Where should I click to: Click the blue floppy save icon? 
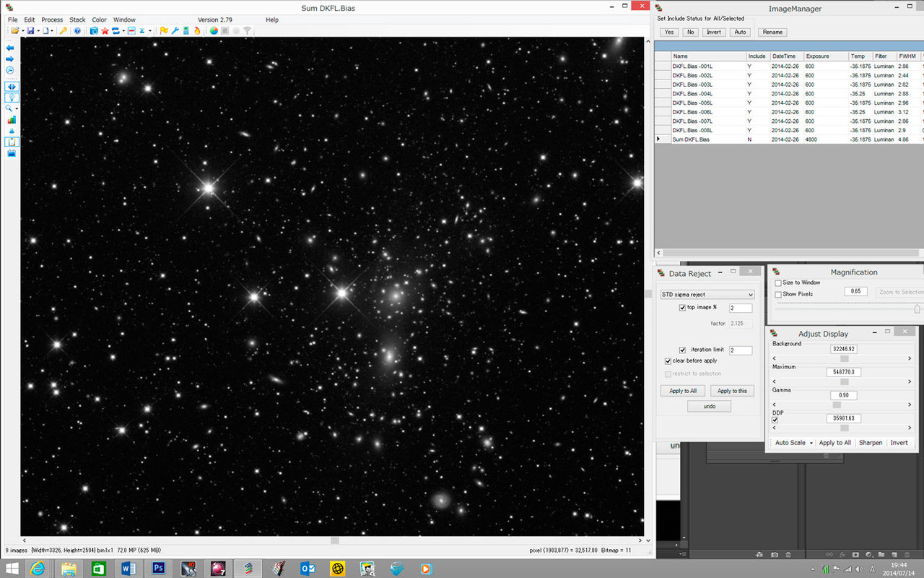(x=30, y=30)
